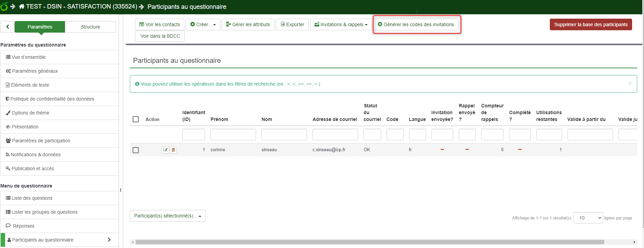Image resolution: width=644 pixels, height=248 pixels.
Task: Click the home icon in the breadcrumb
Action: (22, 6)
